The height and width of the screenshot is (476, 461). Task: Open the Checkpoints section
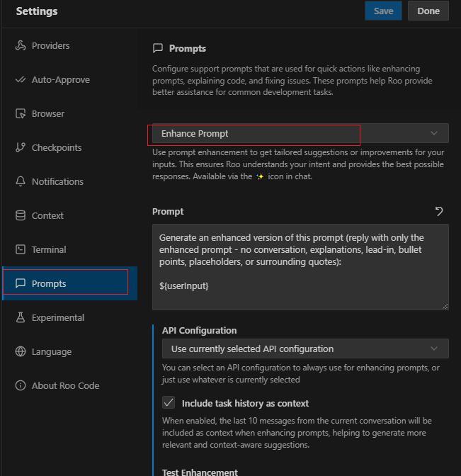pyautogui.click(x=69, y=147)
